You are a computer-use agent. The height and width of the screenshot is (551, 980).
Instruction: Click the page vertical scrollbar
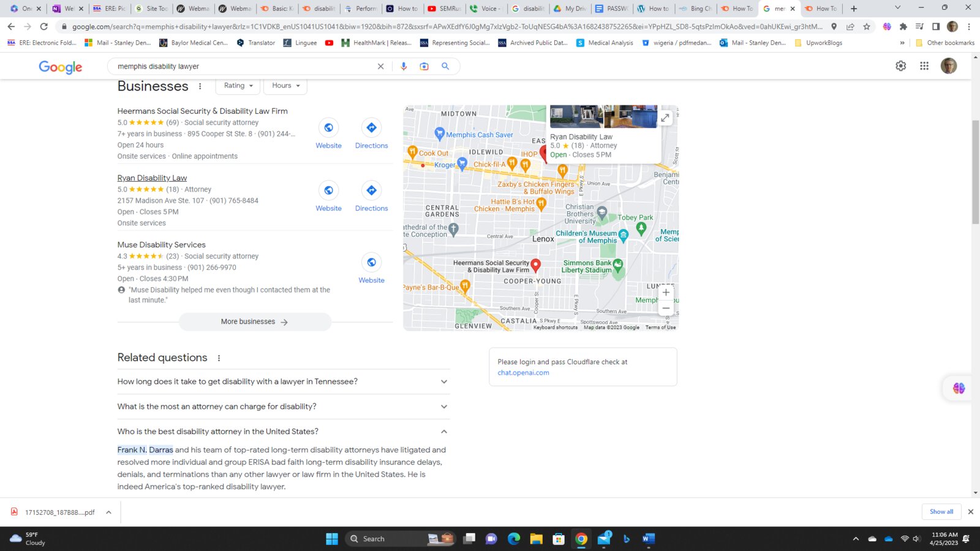point(975,172)
